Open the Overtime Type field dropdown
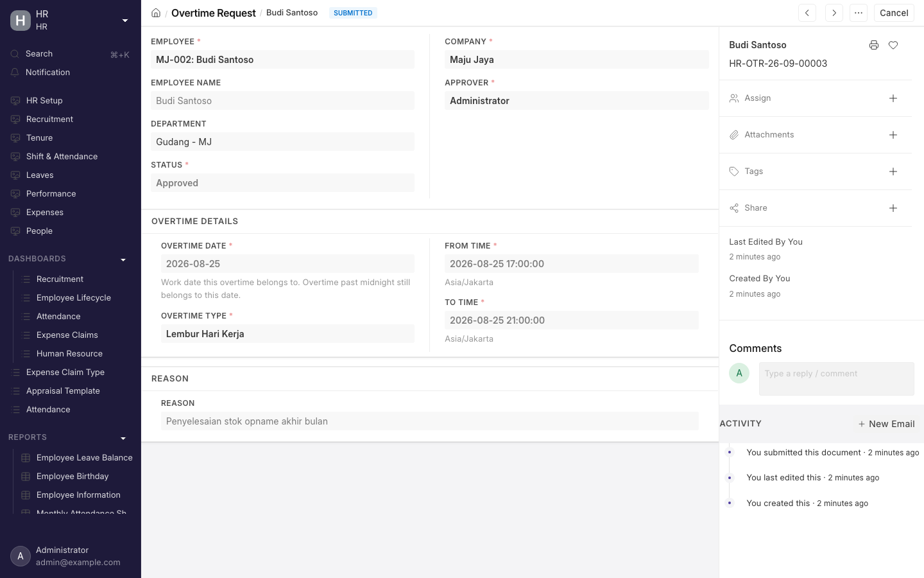924x578 pixels. click(x=287, y=334)
